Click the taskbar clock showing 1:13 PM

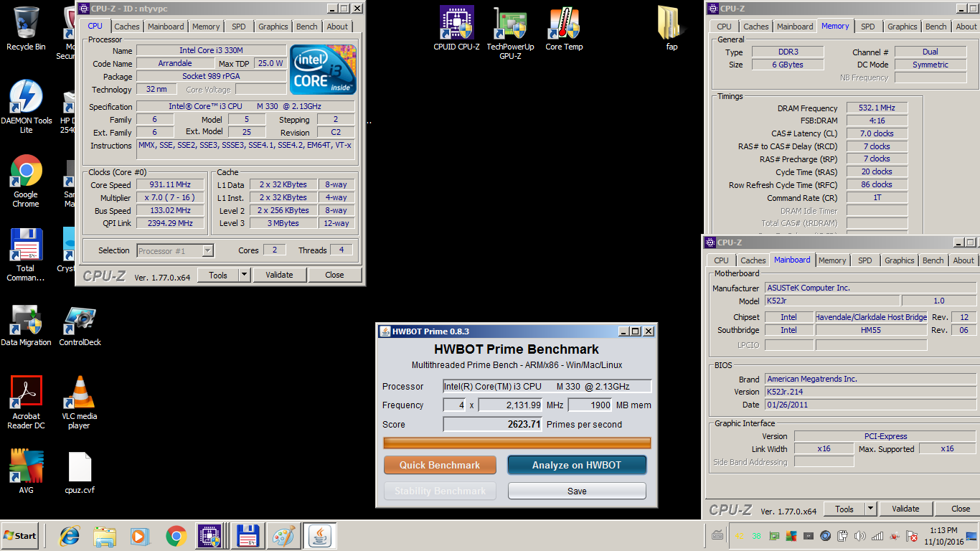(951, 536)
